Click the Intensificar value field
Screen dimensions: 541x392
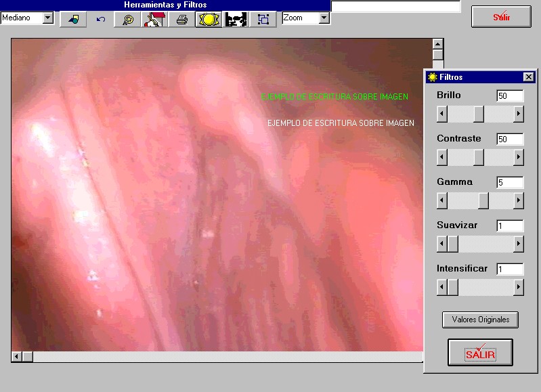(x=509, y=269)
